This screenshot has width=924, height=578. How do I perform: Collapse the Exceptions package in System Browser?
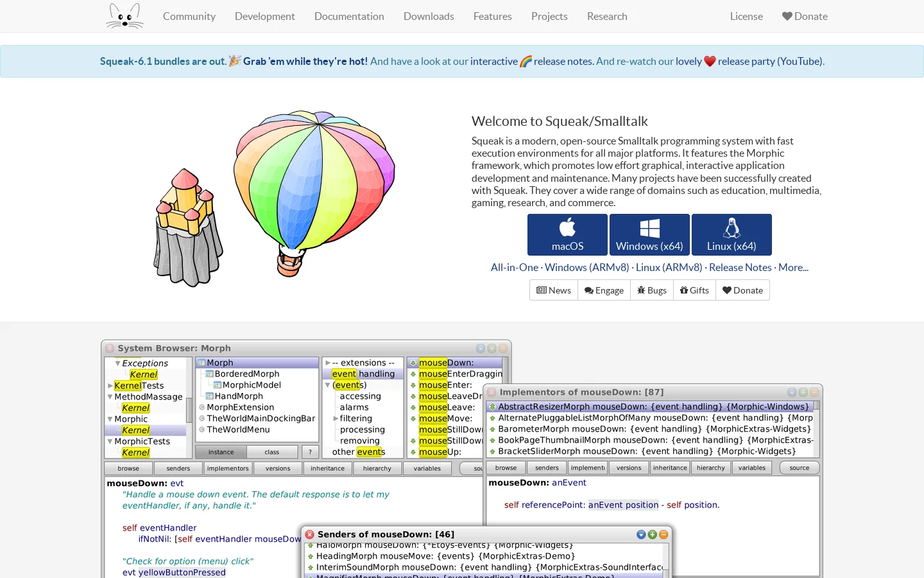point(117,363)
